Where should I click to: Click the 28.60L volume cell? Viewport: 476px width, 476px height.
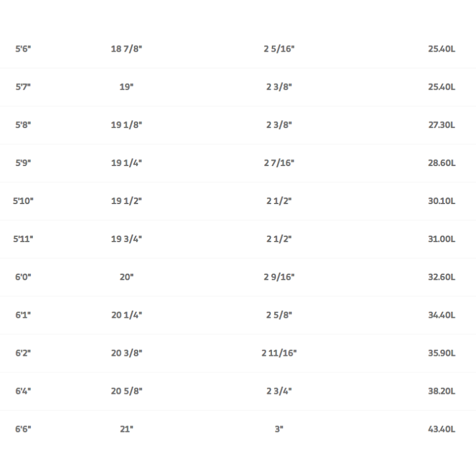441,163
